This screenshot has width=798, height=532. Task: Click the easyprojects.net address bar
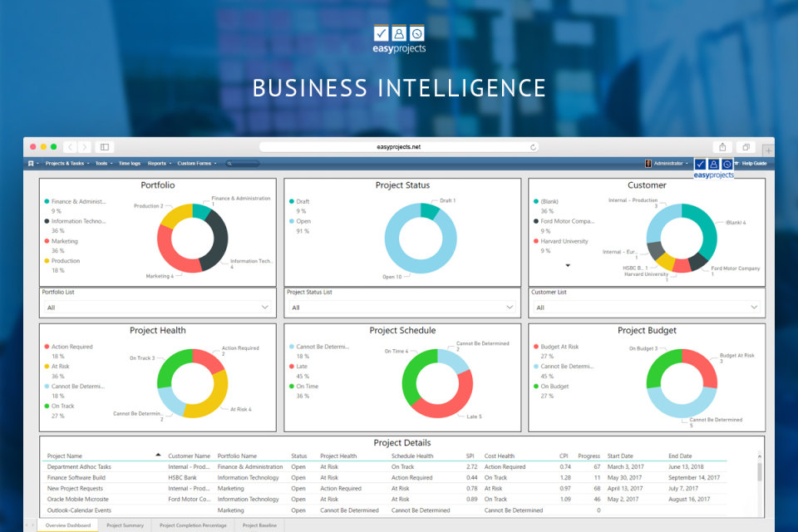point(398,147)
